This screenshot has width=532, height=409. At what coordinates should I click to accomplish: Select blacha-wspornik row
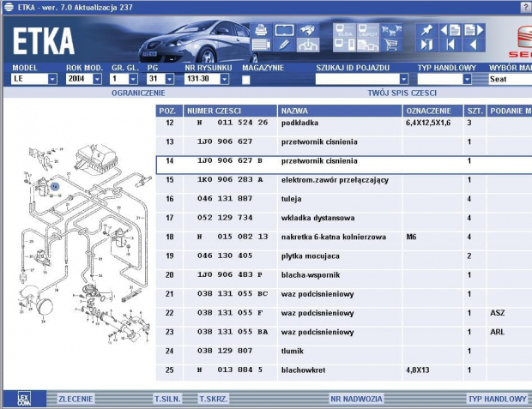[344, 279]
